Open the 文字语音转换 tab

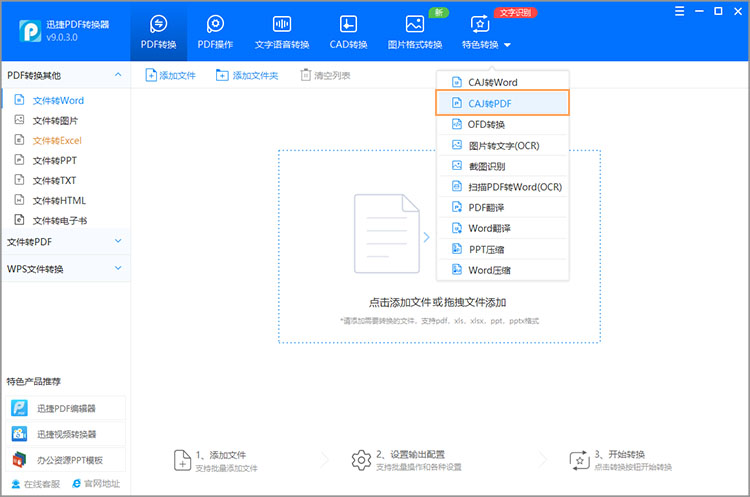coord(282,33)
